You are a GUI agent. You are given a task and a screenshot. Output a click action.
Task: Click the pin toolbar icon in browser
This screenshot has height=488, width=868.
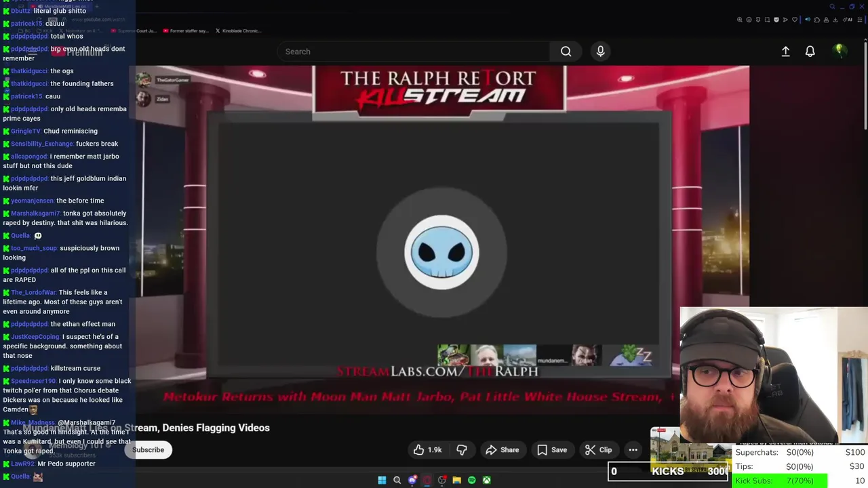click(x=758, y=20)
